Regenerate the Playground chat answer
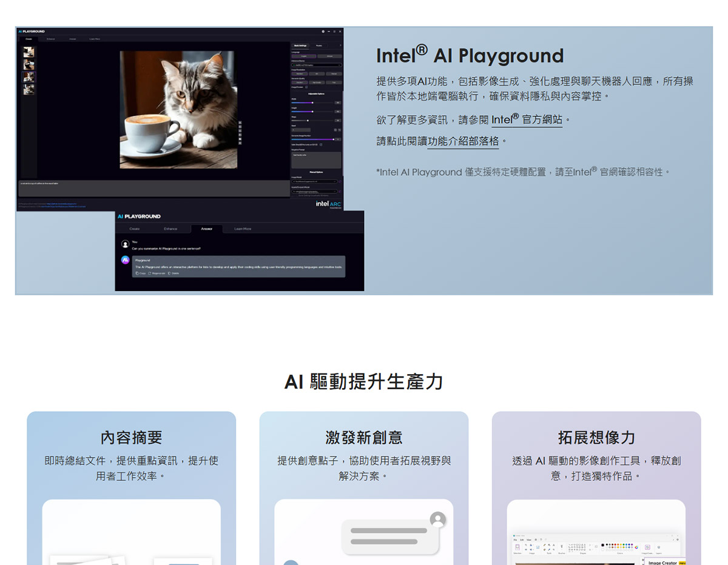The height and width of the screenshot is (565, 728). click(157, 273)
